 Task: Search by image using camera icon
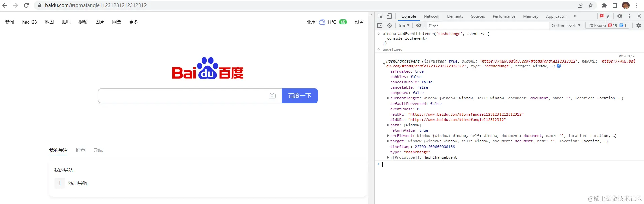pos(272,96)
